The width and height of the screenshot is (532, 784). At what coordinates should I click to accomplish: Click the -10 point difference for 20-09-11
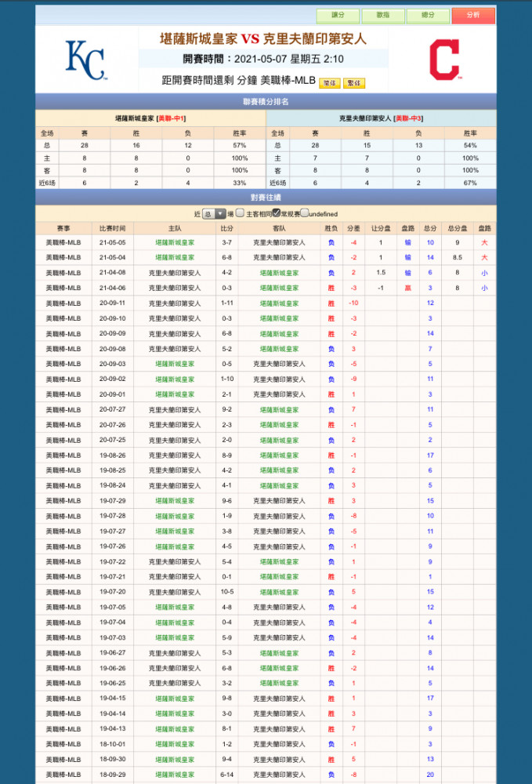click(353, 303)
